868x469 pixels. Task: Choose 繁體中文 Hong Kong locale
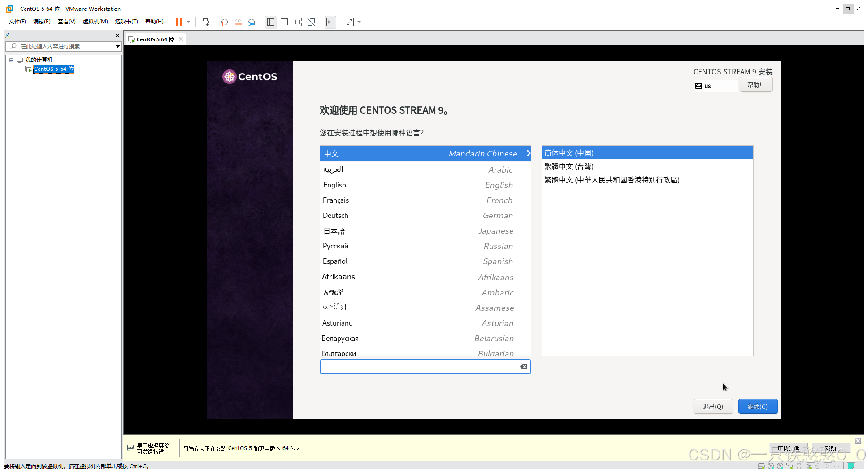tap(647, 180)
